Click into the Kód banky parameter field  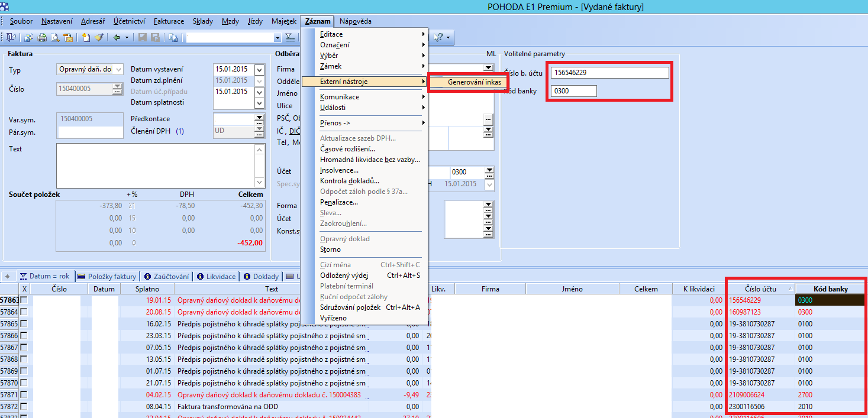(574, 91)
